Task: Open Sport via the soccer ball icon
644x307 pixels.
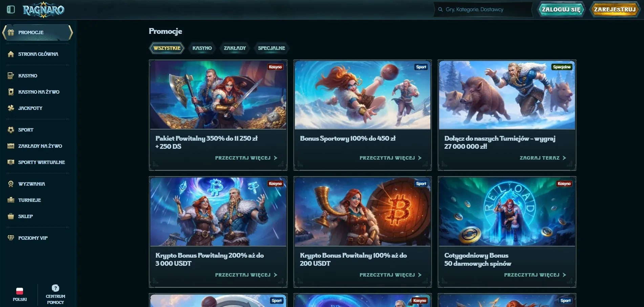Action: point(11,130)
